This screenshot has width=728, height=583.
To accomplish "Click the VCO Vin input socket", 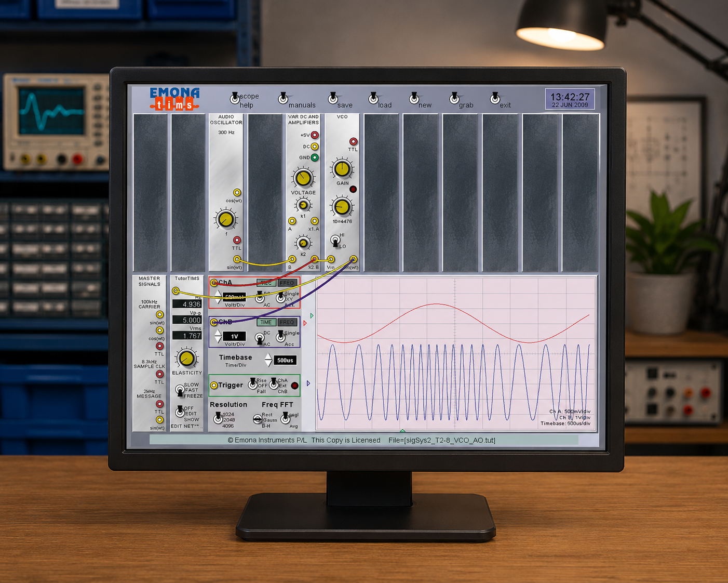I will [x=331, y=259].
